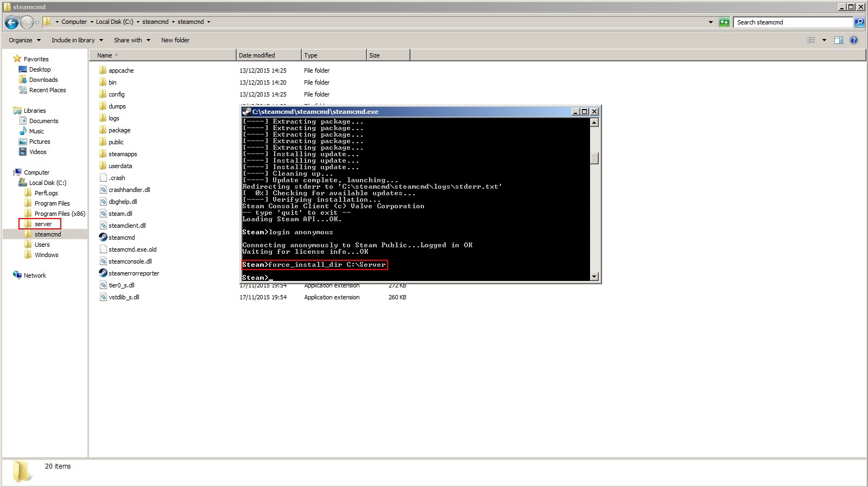Click the Explorer forward arrow button

(27, 22)
